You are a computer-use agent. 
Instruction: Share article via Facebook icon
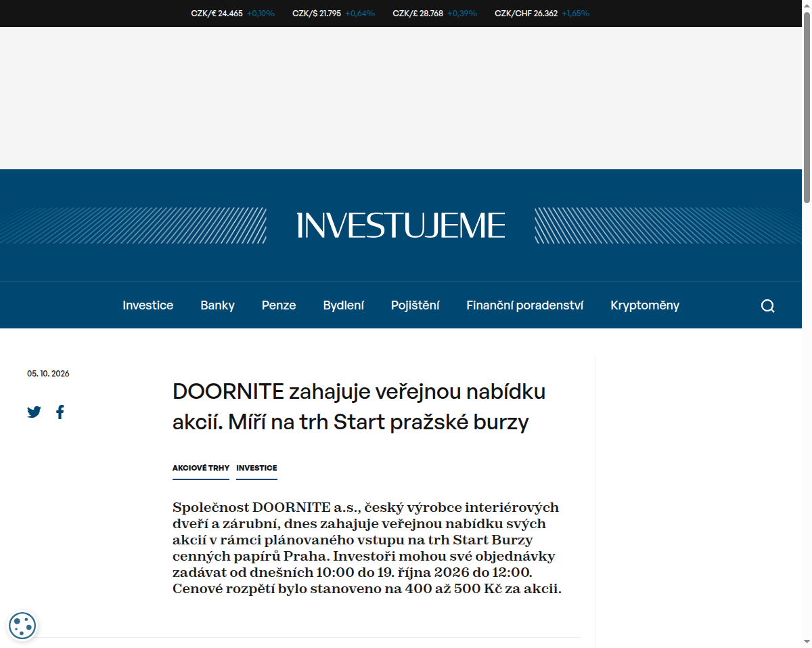pos(60,412)
